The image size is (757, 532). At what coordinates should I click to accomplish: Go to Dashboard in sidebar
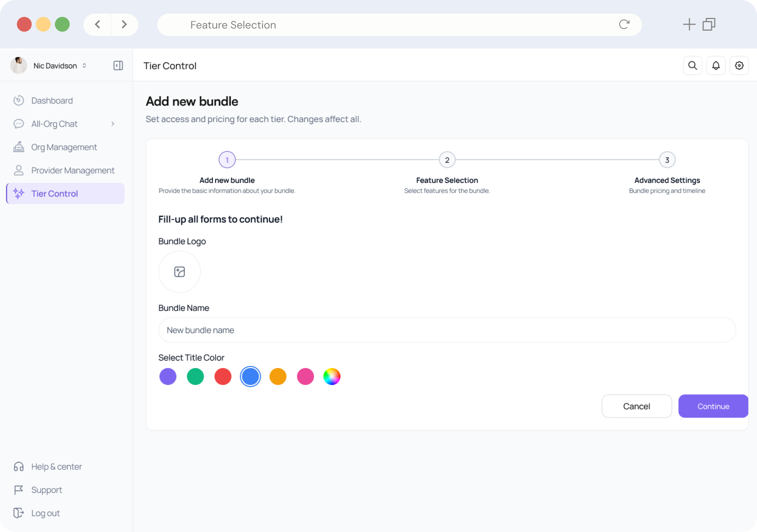click(x=52, y=101)
